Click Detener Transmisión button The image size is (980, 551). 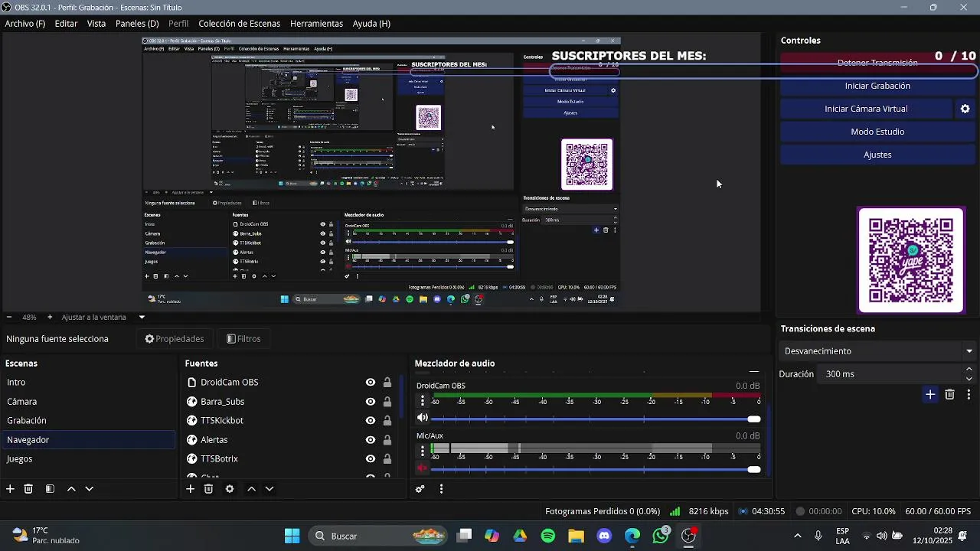(x=877, y=63)
